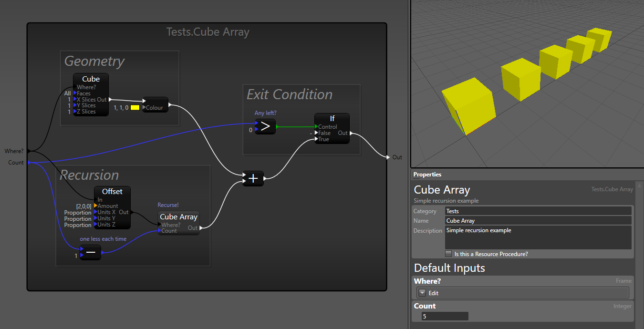
Task: Click the Properties panel header
Action: point(427,175)
